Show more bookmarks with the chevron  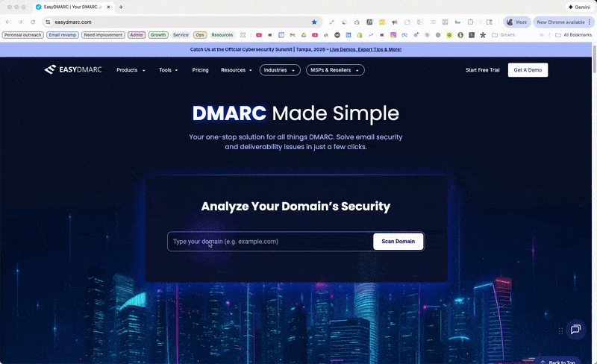click(542, 35)
